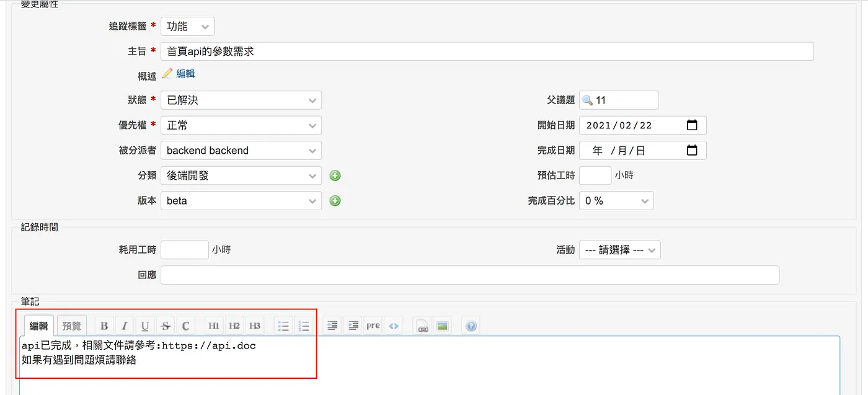Click the green plus next to 版本
The height and width of the screenshot is (395, 868).
335,201
